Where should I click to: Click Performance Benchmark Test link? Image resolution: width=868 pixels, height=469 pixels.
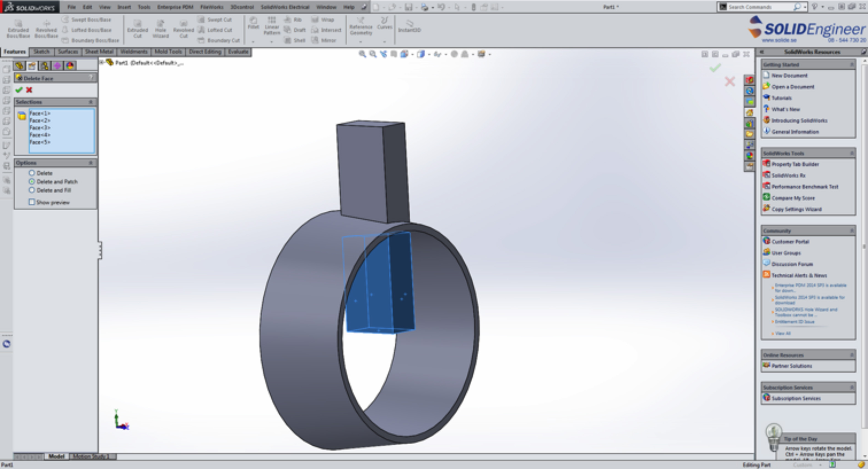(x=804, y=187)
